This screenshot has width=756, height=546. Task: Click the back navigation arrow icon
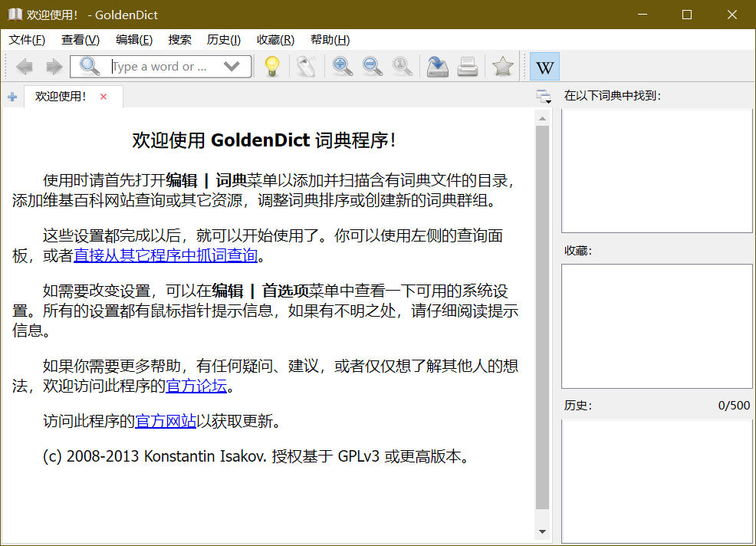[24, 66]
